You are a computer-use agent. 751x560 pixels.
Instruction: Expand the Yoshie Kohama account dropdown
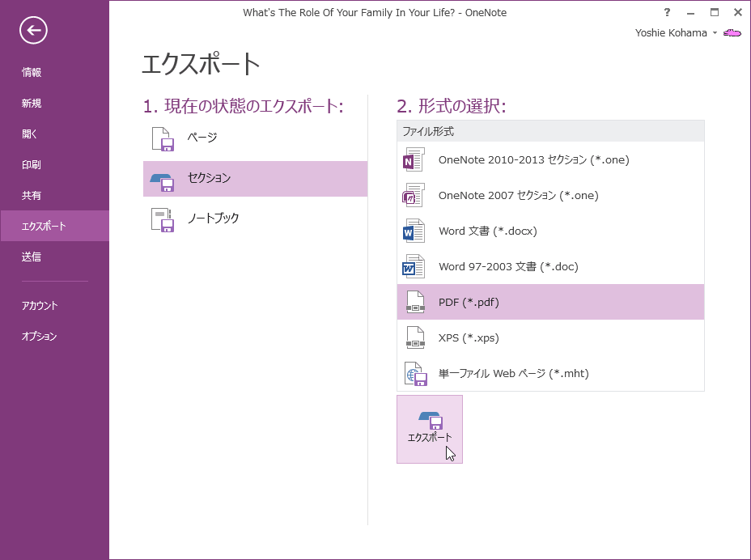click(x=715, y=33)
